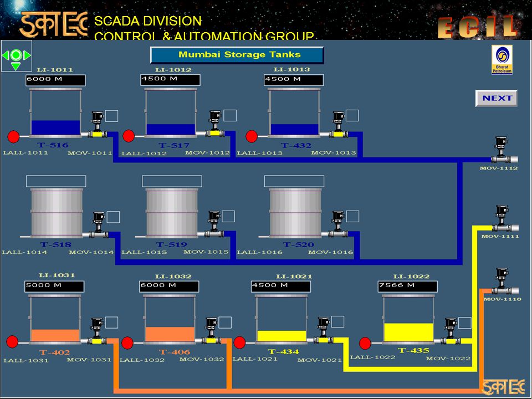Click the center green home circle
Viewport: 532px width, 399px height.
point(16,55)
